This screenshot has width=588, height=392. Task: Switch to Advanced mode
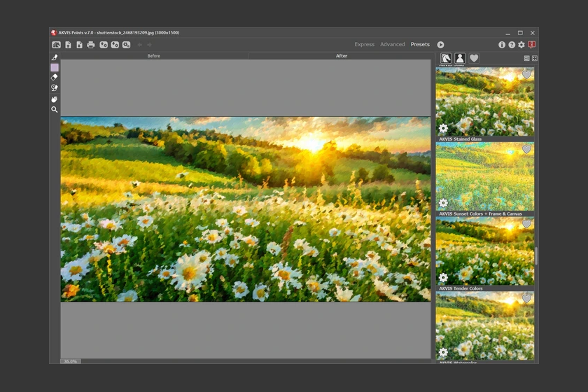[392, 44]
